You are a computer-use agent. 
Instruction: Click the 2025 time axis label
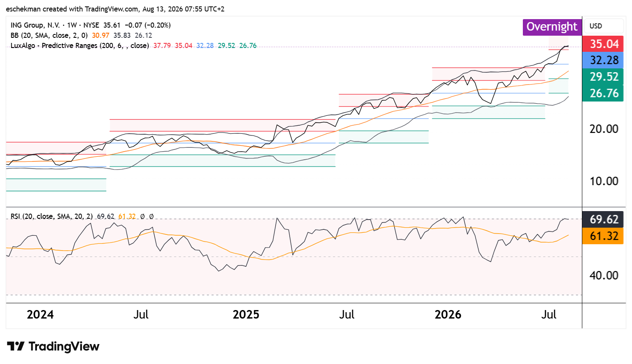246,315
